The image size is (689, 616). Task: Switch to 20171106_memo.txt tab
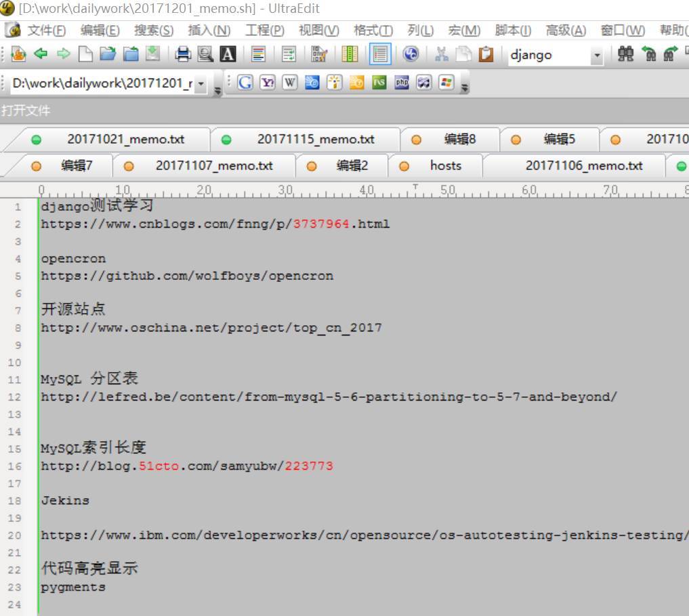coord(574,166)
